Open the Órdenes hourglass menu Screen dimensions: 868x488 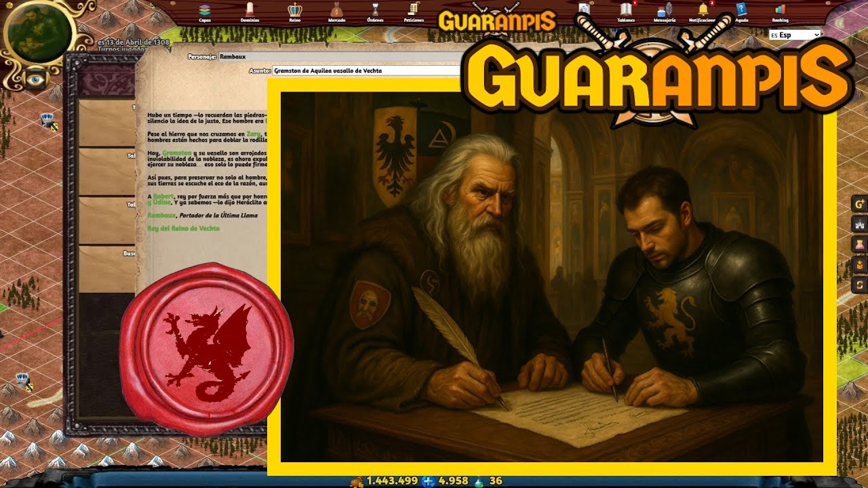coord(375,12)
